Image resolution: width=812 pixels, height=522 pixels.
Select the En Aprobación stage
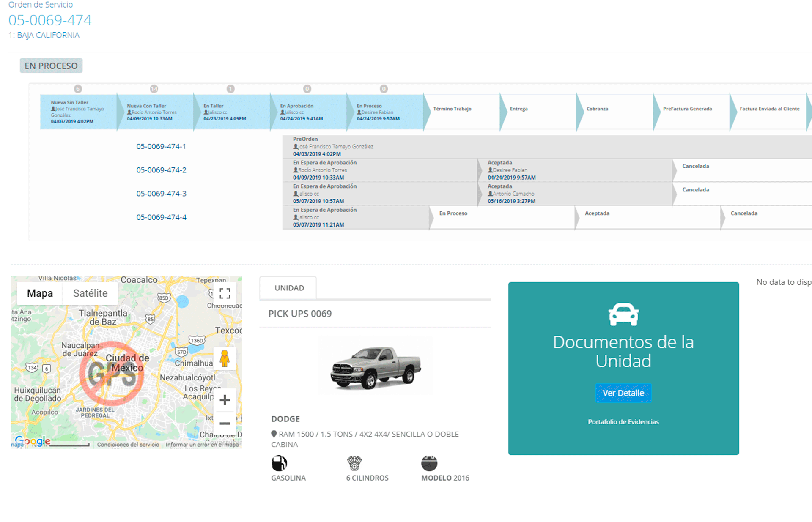click(x=309, y=112)
